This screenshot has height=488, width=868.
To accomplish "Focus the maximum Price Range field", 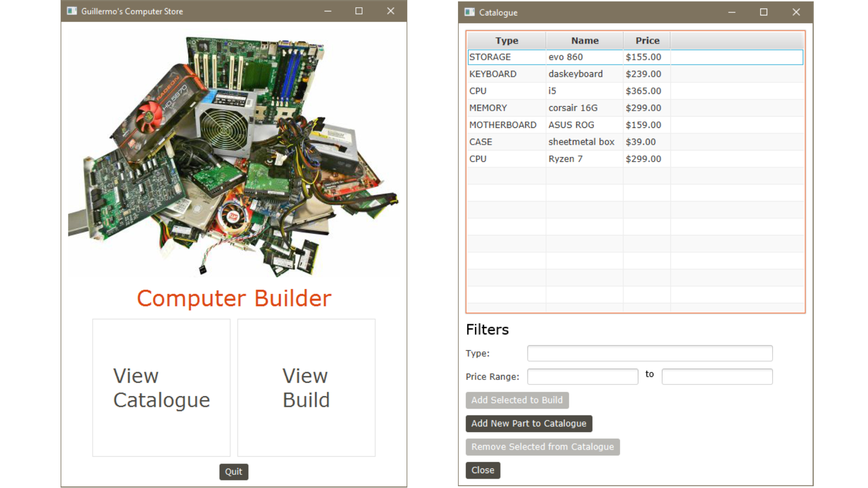I will tap(717, 376).
